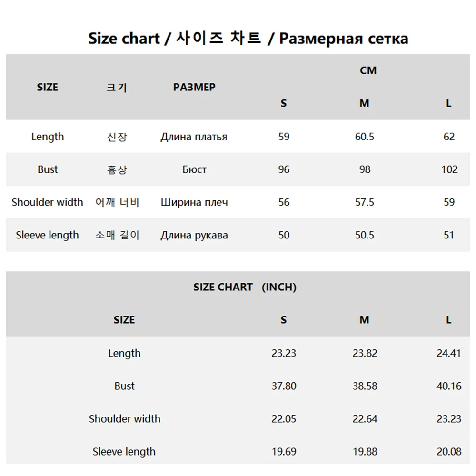Select the M column header in inch table
This screenshot has width=476, height=476.
coord(365,320)
